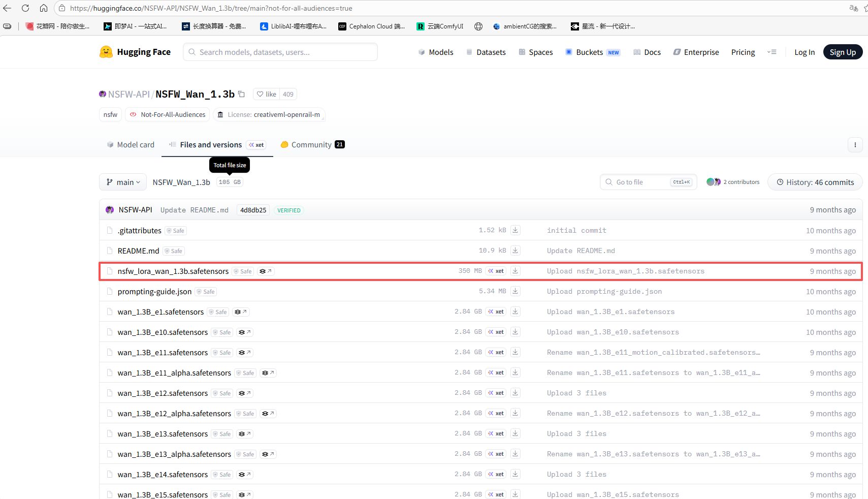The width and height of the screenshot is (868, 499).
Task: Open the NSFW-API organization link in the title
Action: click(129, 94)
